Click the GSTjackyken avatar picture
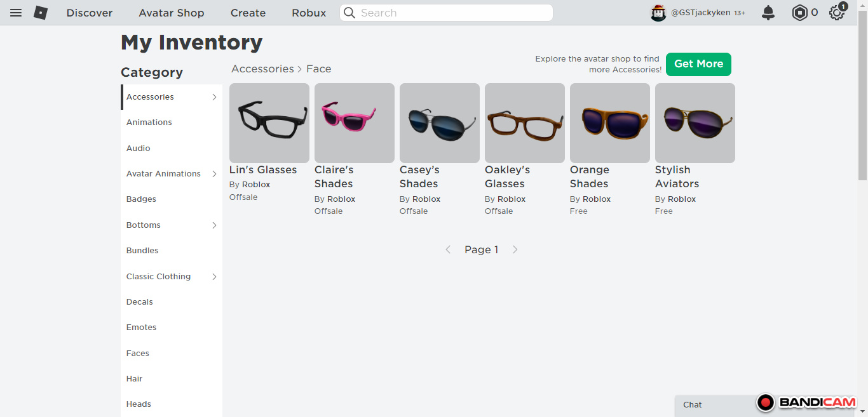Image resolution: width=868 pixels, height=417 pixels. tap(658, 13)
